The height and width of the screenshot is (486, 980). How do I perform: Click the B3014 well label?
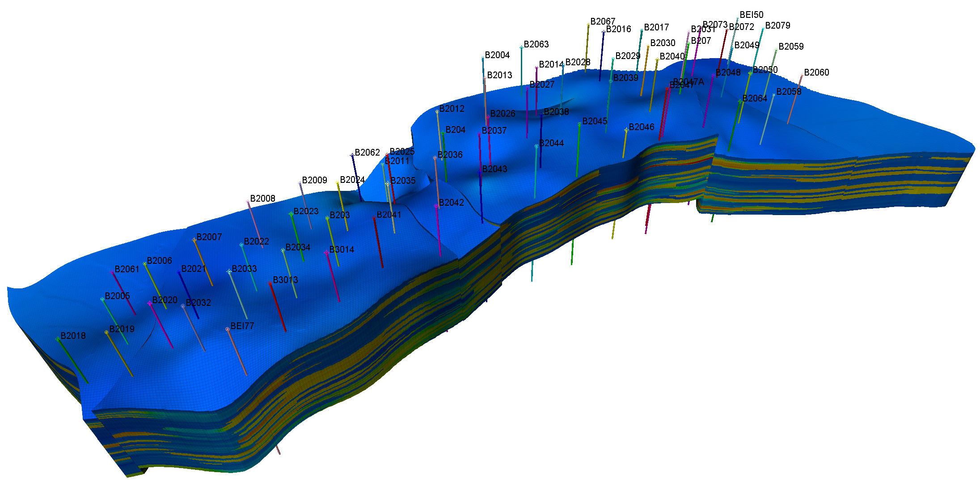(x=342, y=249)
